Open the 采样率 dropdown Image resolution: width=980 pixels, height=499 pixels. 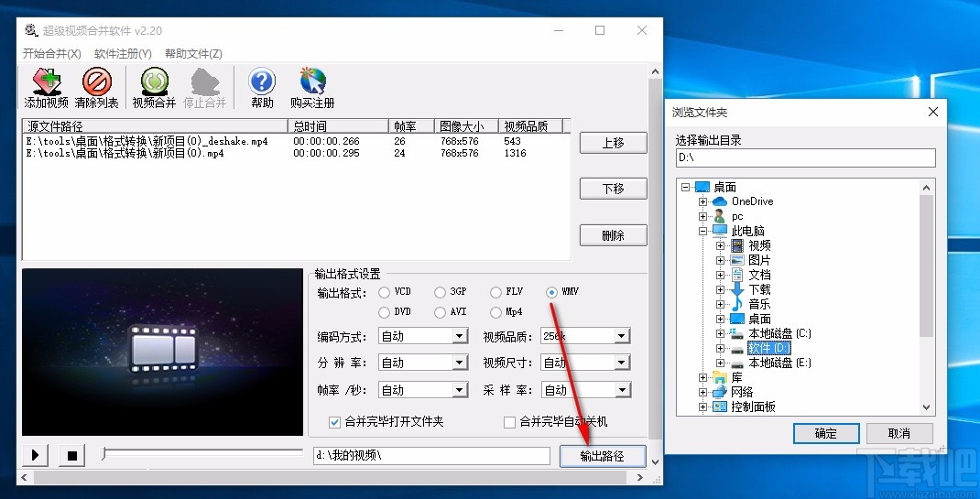coord(621,390)
